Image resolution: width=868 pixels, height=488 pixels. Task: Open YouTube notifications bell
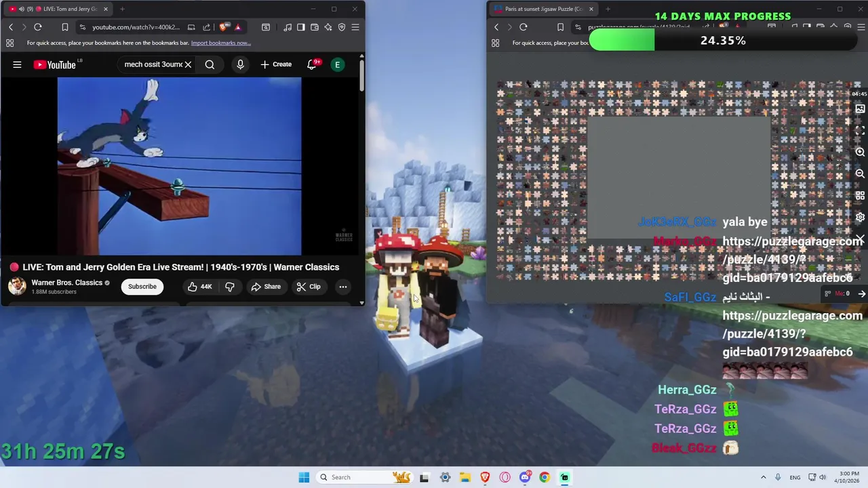[x=312, y=64]
